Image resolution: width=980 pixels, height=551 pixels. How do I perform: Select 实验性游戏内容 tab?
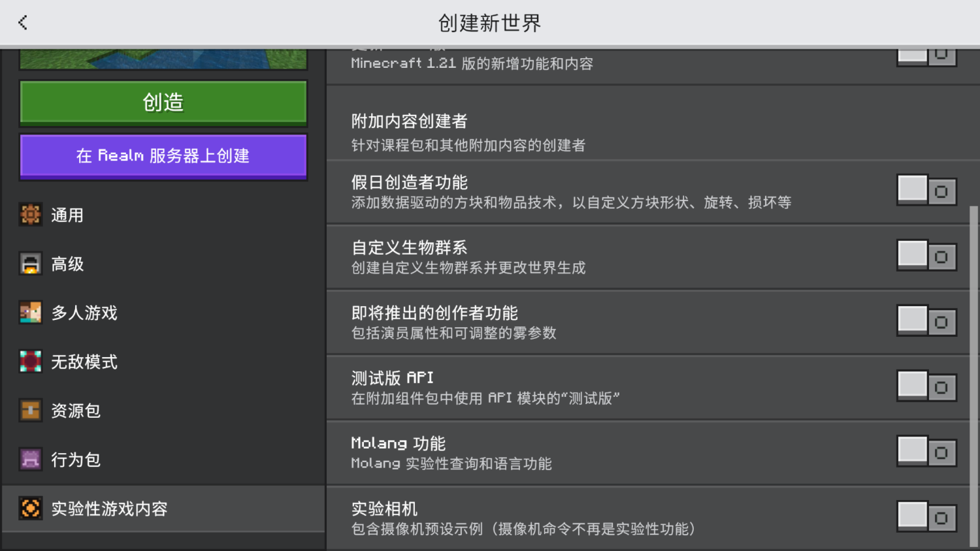pyautogui.click(x=163, y=509)
